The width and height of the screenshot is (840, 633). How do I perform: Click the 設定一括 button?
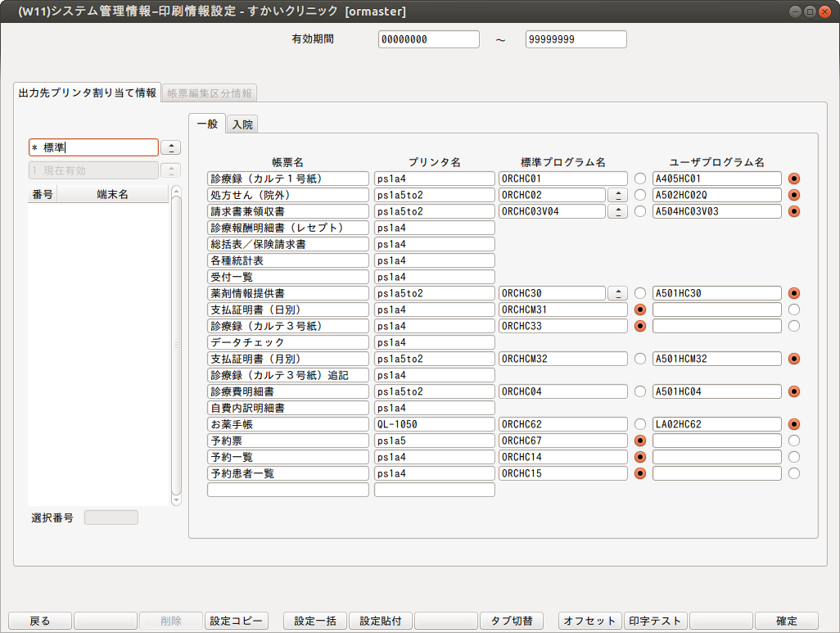point(315,621)
